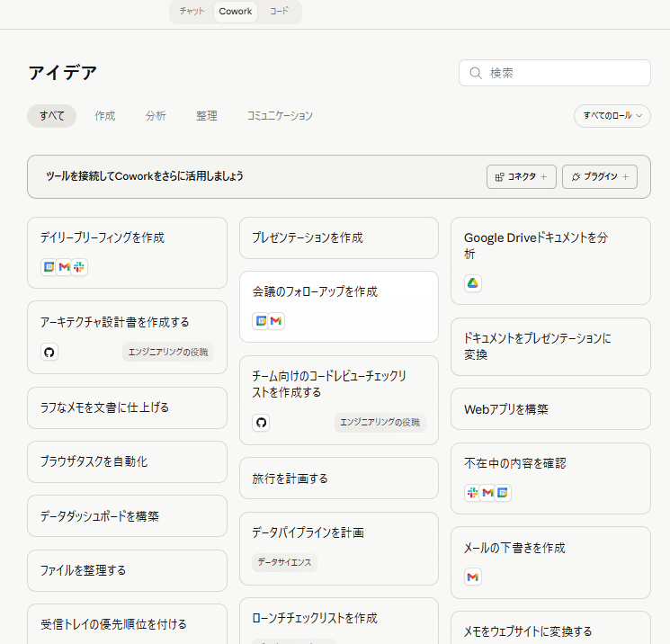Click the GitHub icon in the architecture design card
This screenshot has height=644, width=670.
49,352
